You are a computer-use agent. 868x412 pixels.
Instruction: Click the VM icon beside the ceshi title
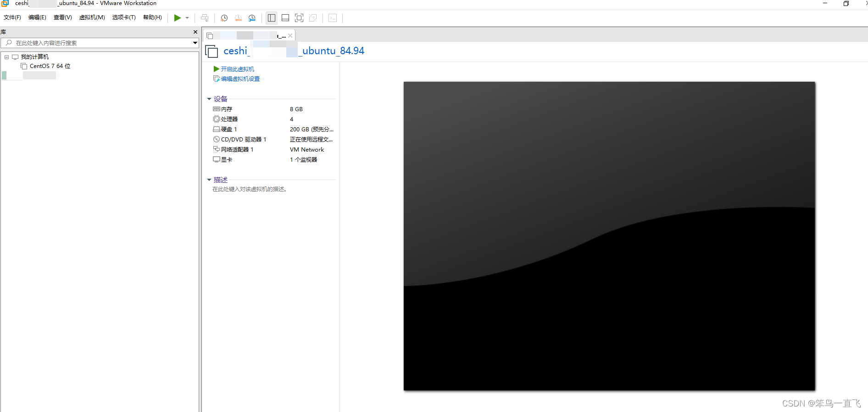[x=211, y=51]
